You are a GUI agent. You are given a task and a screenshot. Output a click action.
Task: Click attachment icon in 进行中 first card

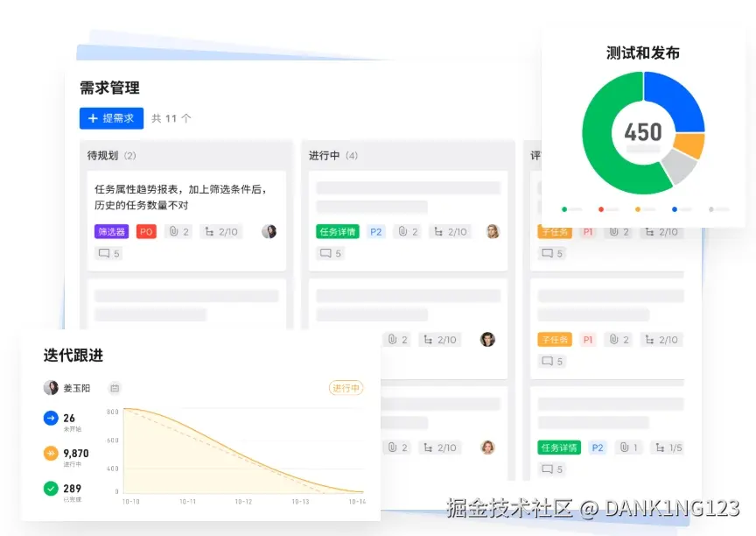[x=403, y=231]
